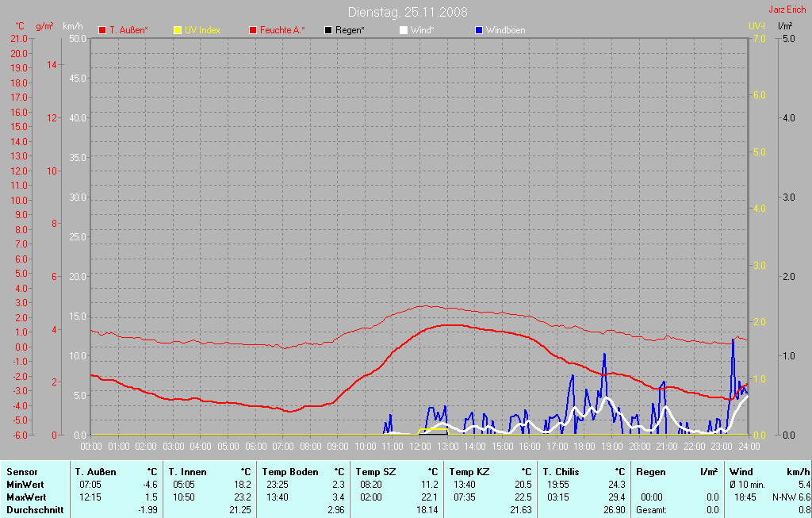Click the Wind column header in table
Image resolution: width=812 pixels, height=518 pixels.
coord(741,472)
